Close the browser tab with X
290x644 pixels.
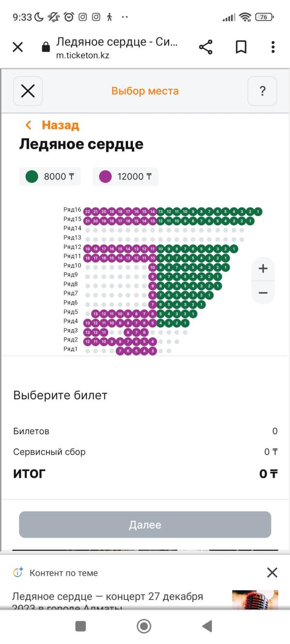click(x=17, y=47)
